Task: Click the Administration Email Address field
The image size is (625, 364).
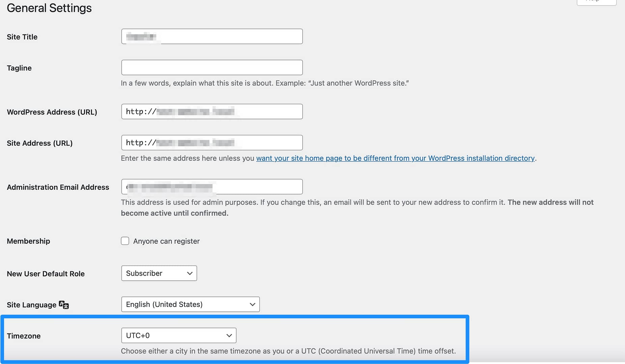Action: [x=212, y=187]
